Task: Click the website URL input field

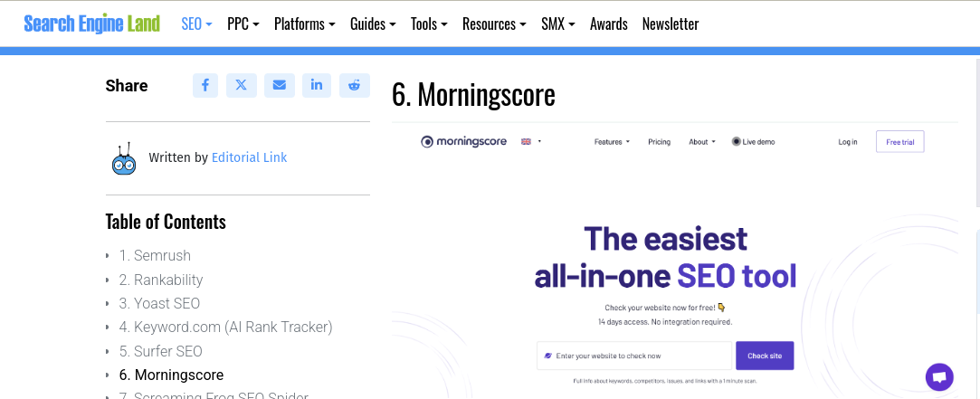Action: coord(633,356)
